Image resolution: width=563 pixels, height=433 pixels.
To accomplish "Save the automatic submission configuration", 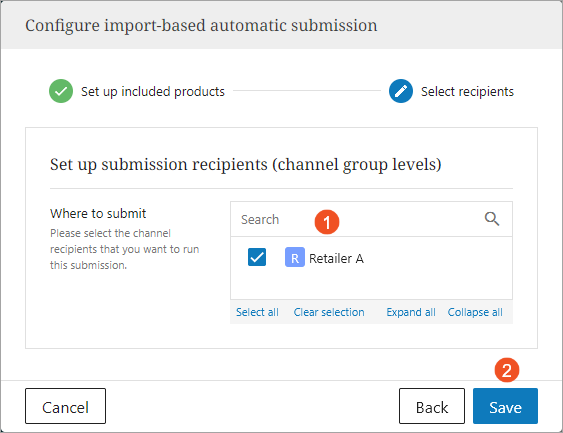I will 505,406.
